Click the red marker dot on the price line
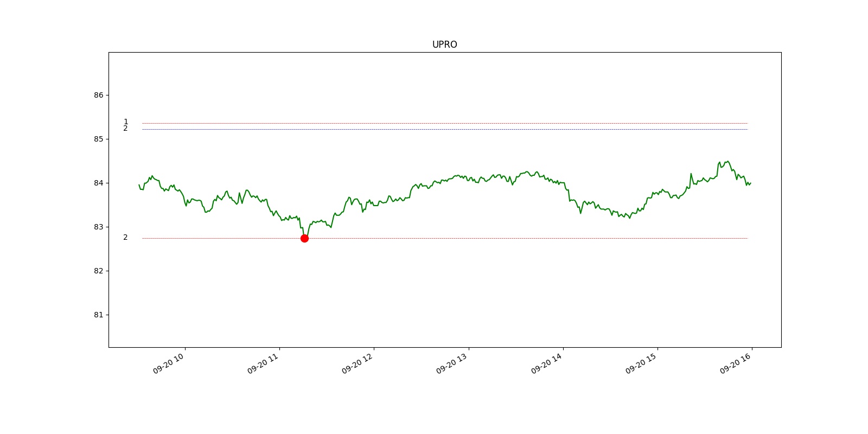 point(304,238)
